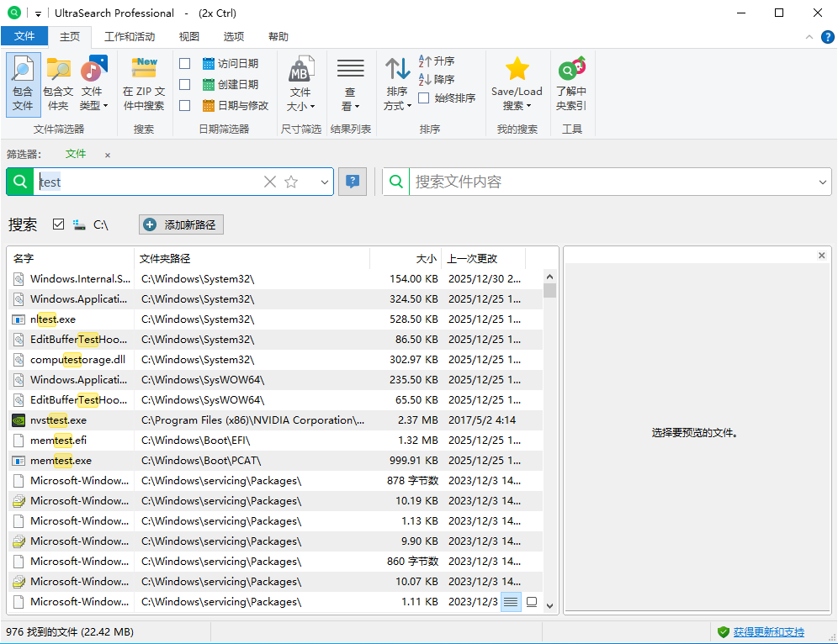Focus the filename search field containing test
Screen dimensions: 838x644
point(147,182)
